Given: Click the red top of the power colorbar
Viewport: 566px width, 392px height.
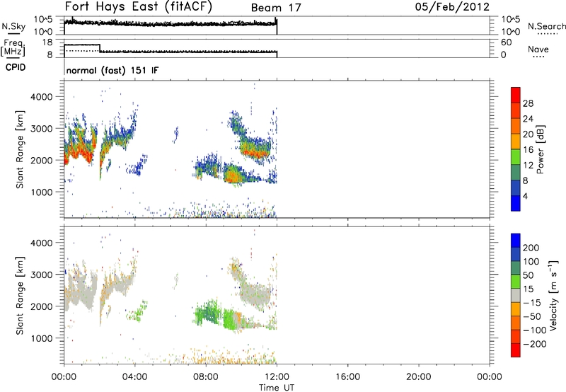Looking at the screenshot, I should point(516,95).
